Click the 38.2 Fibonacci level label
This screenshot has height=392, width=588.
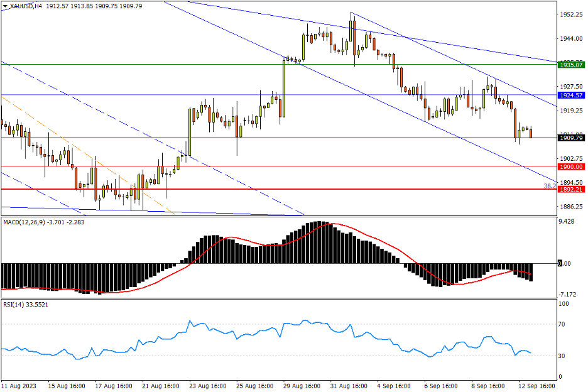point(549,186)
